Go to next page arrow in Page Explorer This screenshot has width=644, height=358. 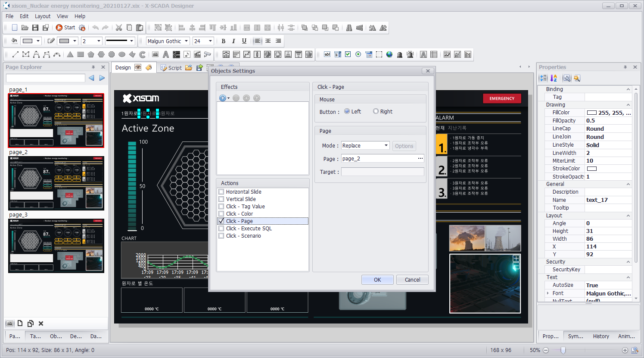coord(102,78)
